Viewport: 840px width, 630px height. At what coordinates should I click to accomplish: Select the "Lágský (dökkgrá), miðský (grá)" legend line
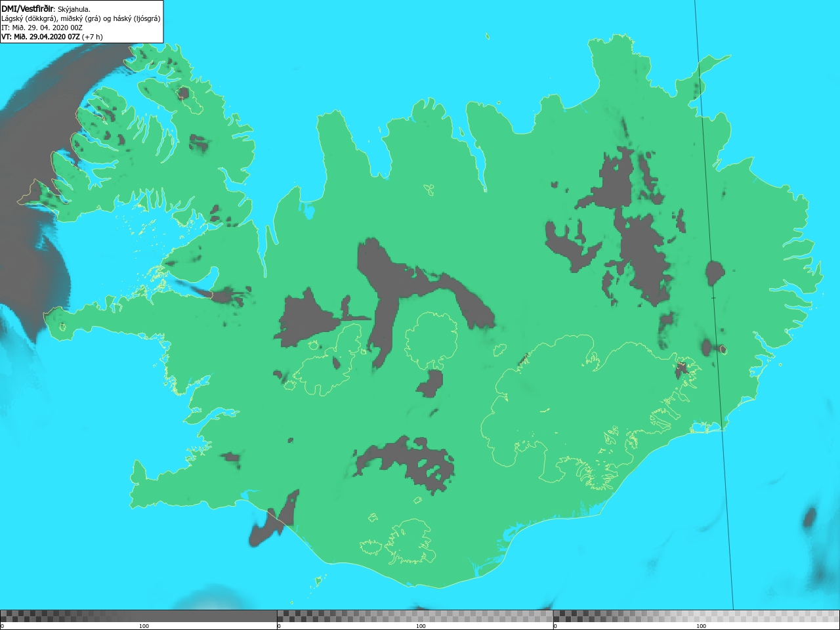pyautogui.click(x=81, y=18)
